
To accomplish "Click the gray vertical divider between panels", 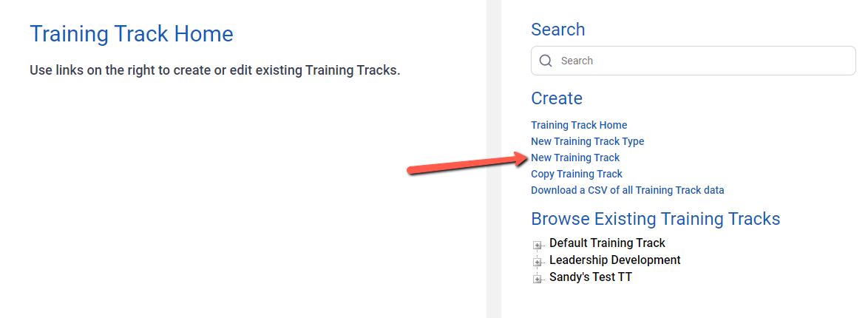I will point(494,159).
